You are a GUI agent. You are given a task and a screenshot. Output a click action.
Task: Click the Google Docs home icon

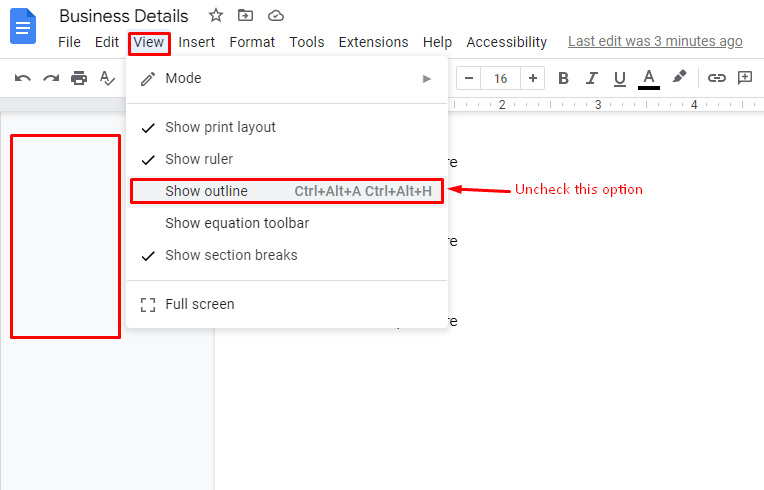click(22, 27)
